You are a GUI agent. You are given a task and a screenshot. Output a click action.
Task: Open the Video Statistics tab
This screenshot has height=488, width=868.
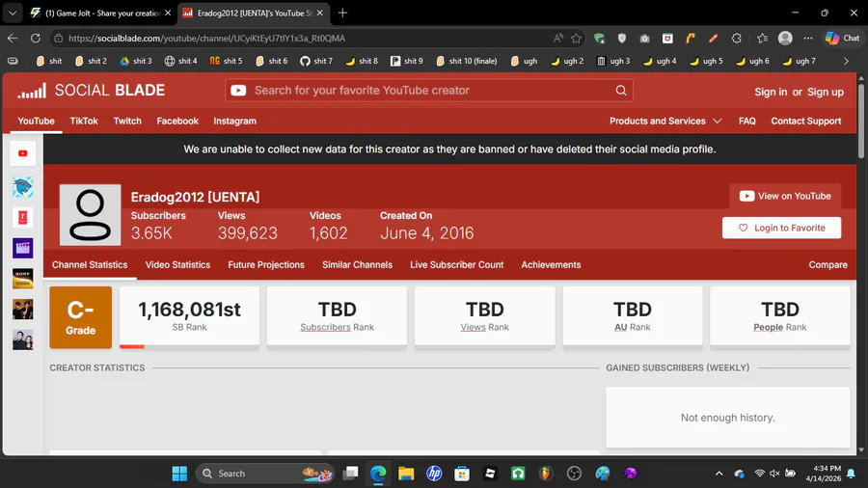pos(177,264)
